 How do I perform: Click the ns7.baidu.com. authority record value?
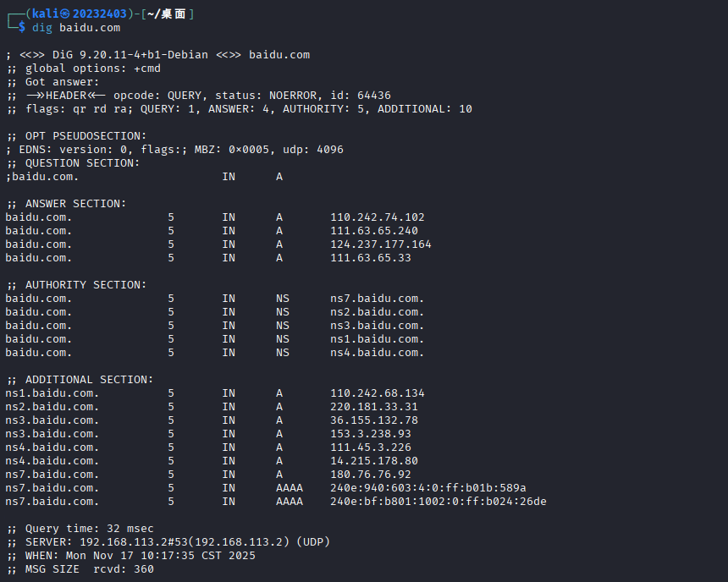(377, 299)
